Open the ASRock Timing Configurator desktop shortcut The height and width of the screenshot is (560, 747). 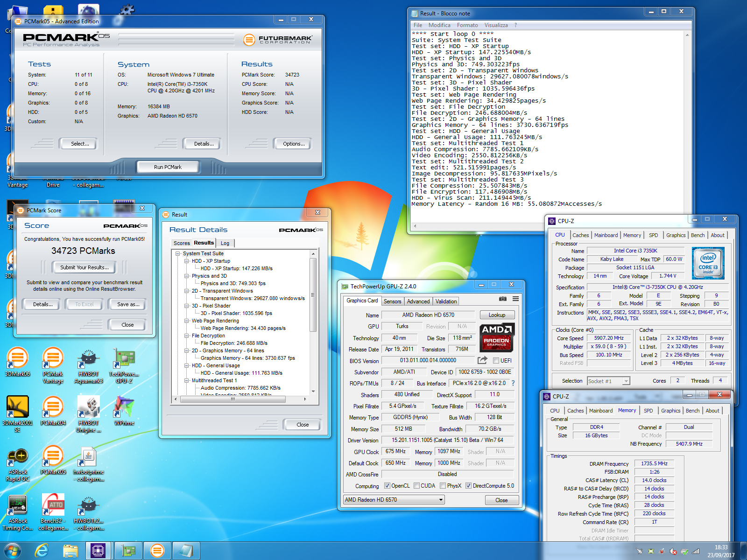point(17,512)
